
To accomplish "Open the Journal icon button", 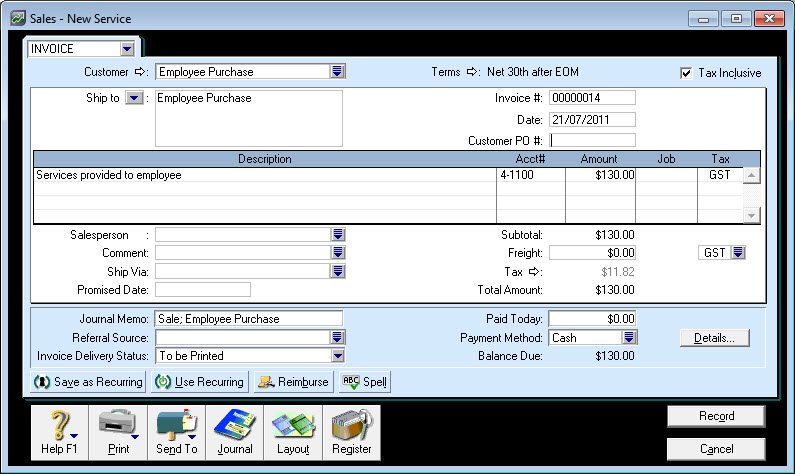I will tap(234, 433).
